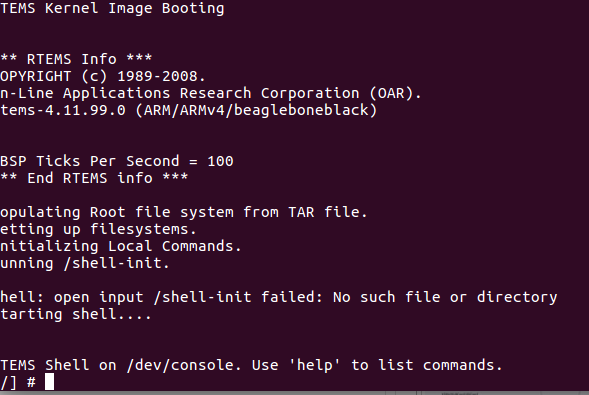
Task: Click the '** RTEMS Info ***' line
Action: [76, 59]
